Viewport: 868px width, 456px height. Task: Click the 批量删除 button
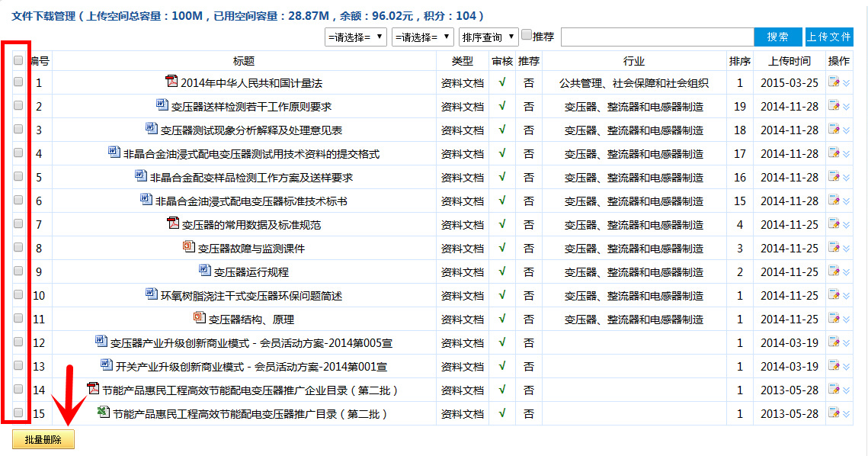[x=43, y=440]
